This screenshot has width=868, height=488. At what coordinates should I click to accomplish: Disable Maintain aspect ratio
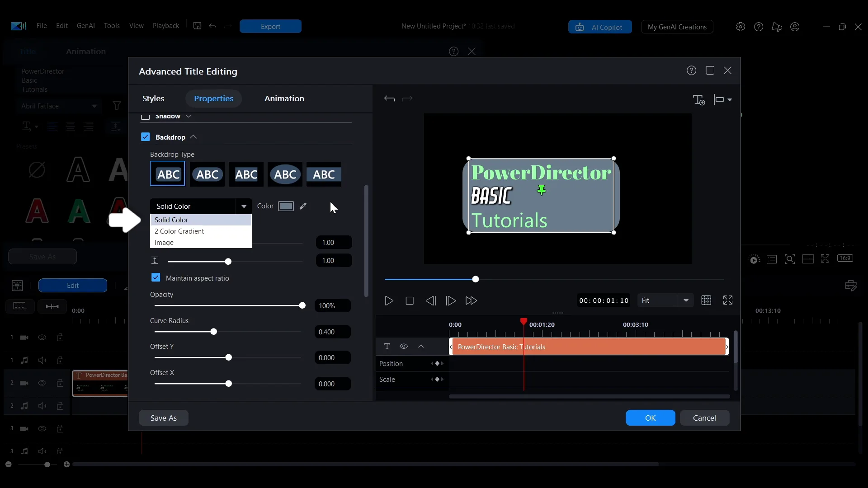(156, 277)
